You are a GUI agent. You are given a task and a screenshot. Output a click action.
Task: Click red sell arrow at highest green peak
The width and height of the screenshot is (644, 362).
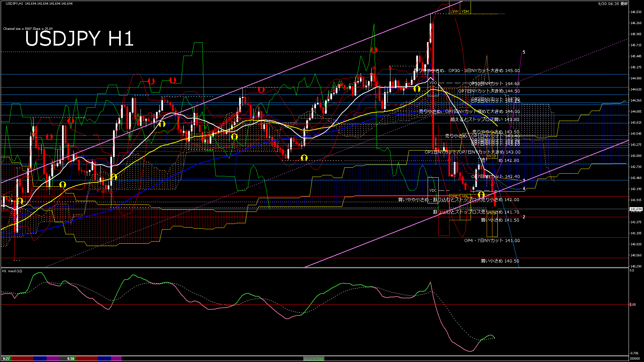pos(374,50)
